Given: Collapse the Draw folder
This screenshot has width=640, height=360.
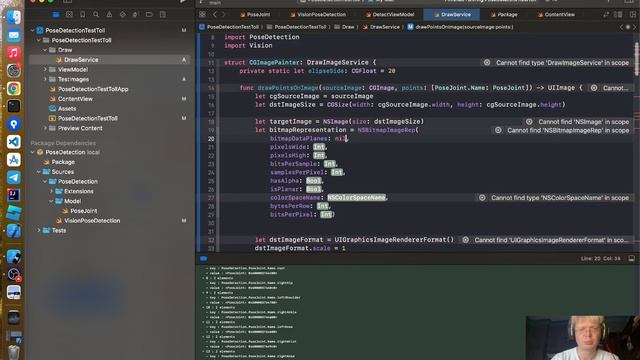Looking at the screenshot, I should (x=45, y=50).
